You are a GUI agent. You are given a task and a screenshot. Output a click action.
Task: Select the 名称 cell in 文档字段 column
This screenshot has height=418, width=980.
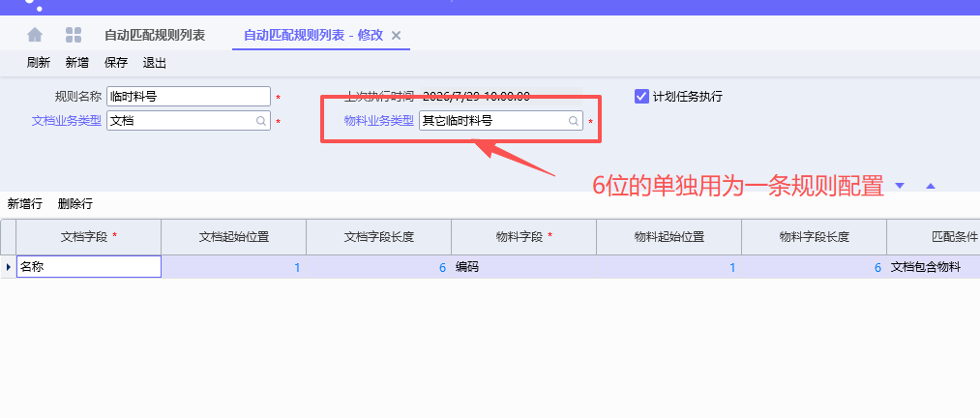(x=89, y=267)
